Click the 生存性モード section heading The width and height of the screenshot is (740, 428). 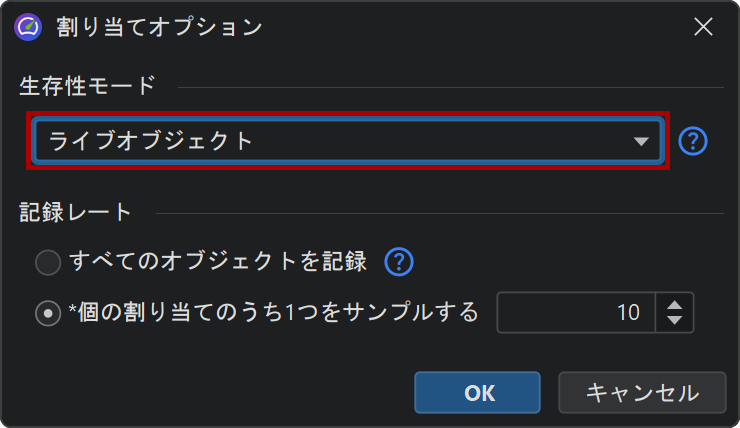88,86
